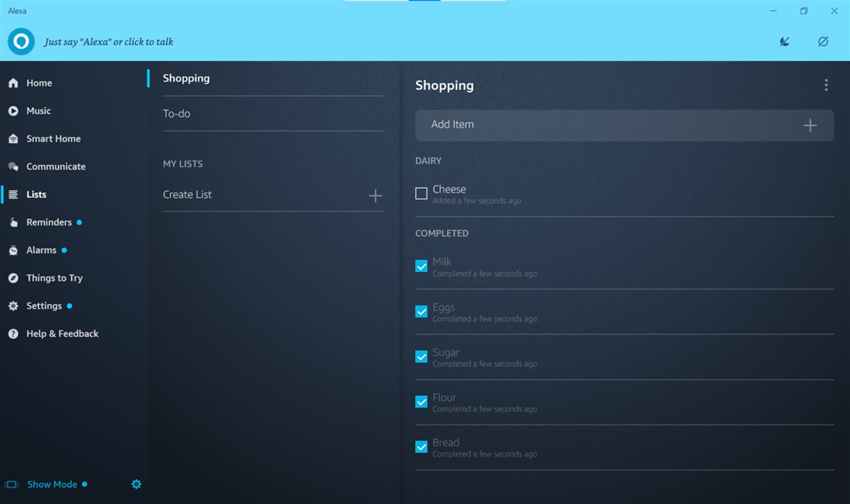Viewport: 850px width, 504px height.
Task: Open Reminders from the sidebar
Action: tap(49, 222)
